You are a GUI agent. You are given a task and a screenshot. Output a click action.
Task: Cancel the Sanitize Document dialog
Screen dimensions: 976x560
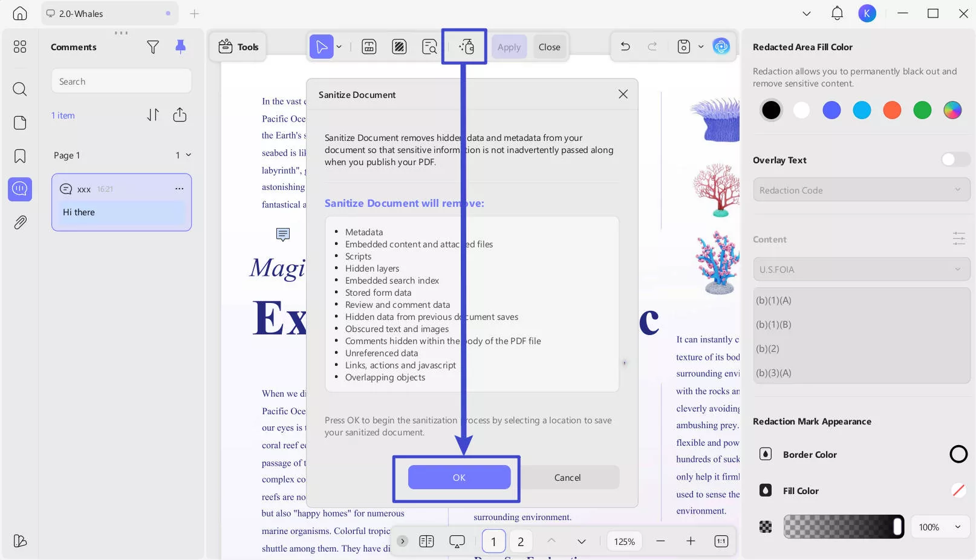click(567, 477)
